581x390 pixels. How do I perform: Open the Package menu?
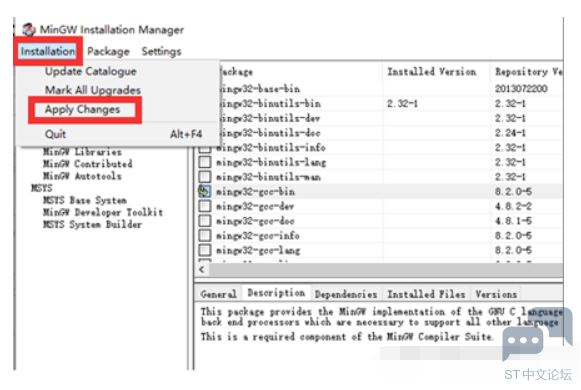tap(108, 51)
